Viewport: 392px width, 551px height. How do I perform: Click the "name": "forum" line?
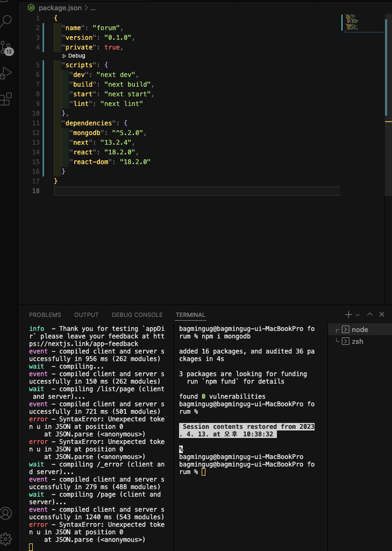coord(92,28)
